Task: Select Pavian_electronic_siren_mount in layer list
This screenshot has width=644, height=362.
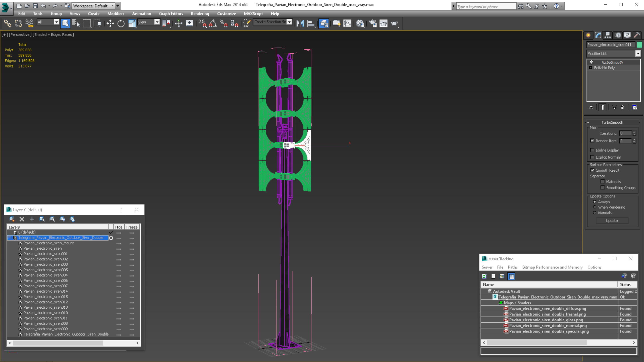Action: click(49, 243)
